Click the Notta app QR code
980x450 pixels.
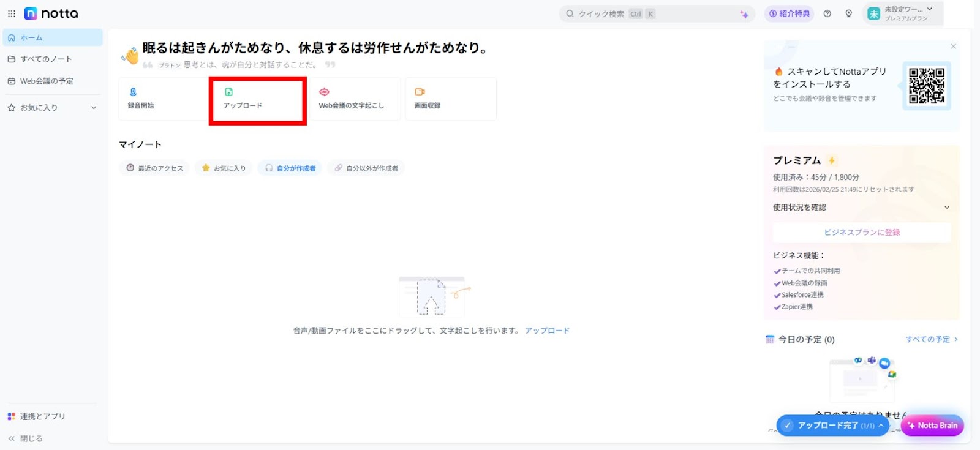927,86
